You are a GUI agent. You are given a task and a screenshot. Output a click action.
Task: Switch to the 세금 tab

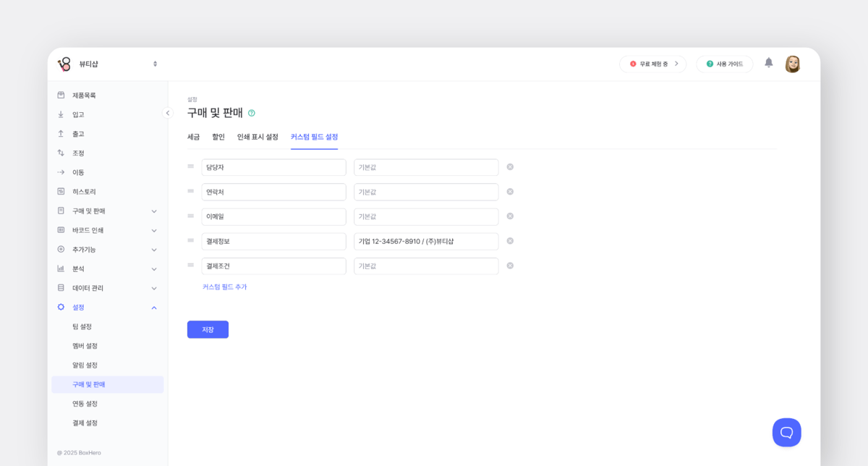point(193,136)
